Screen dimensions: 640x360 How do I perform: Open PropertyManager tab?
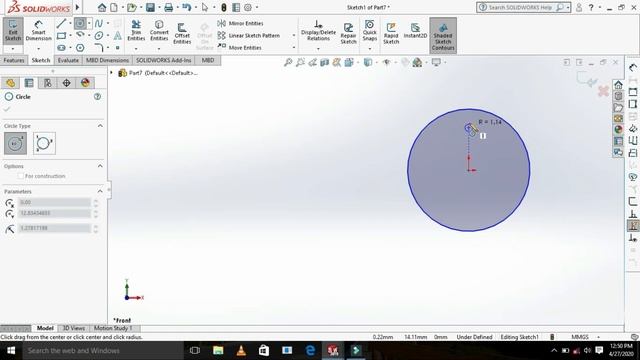click(29, 83)
